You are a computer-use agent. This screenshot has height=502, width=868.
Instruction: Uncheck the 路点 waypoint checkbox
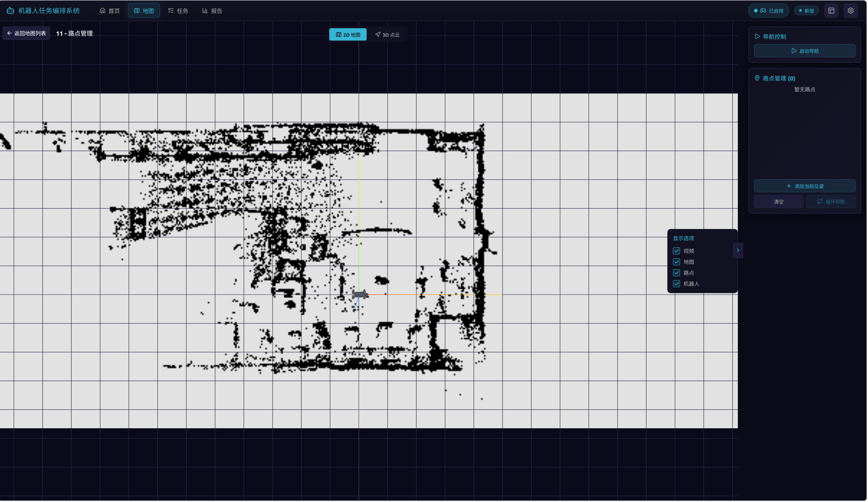pyautogui.click(x=677, y=273)
